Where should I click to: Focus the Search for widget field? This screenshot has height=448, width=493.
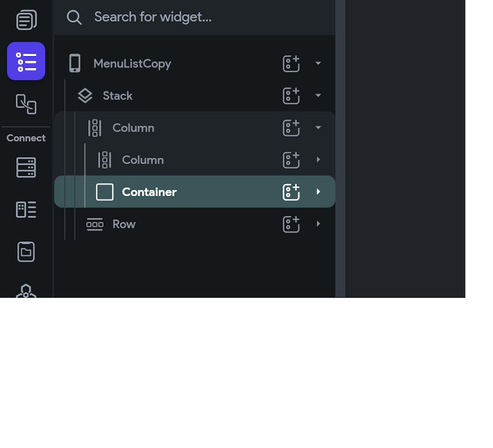[194, 17]
